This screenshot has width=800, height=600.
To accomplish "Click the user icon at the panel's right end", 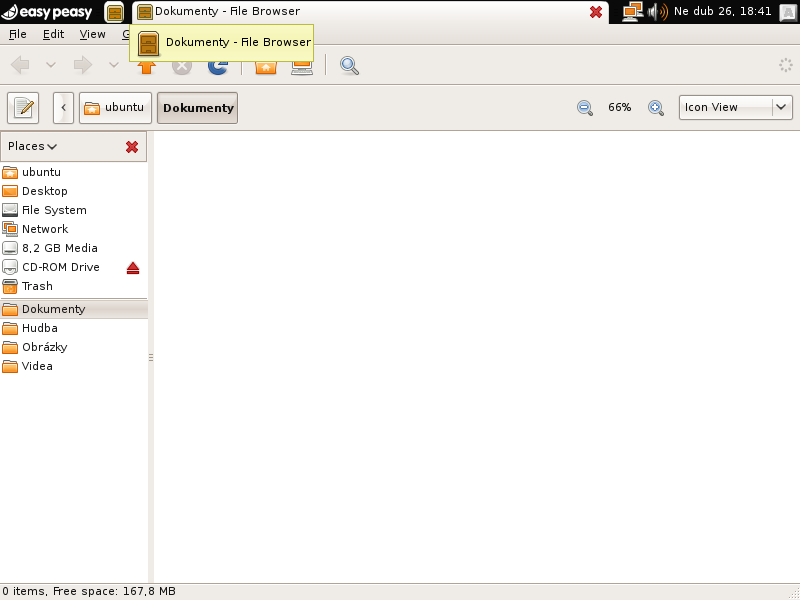I will (788, 12).
